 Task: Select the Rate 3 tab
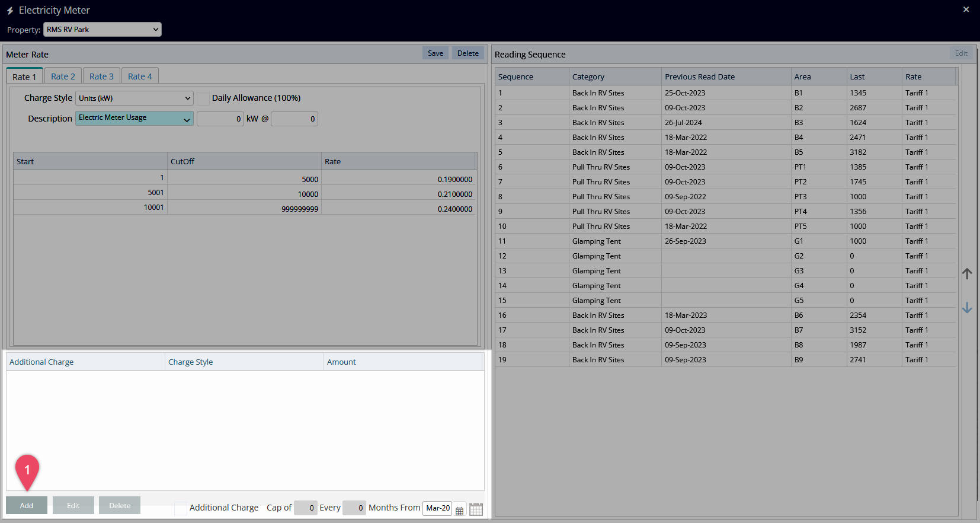pyautogui.click(x=101, y=76)
